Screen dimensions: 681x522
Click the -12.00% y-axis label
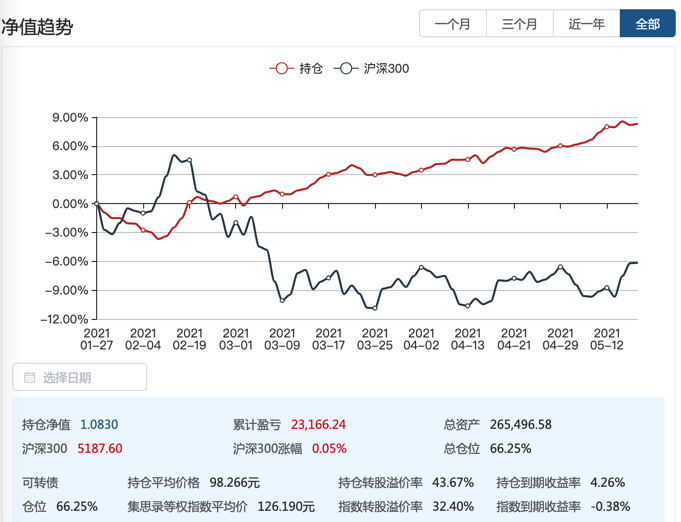tap(64, 319)
